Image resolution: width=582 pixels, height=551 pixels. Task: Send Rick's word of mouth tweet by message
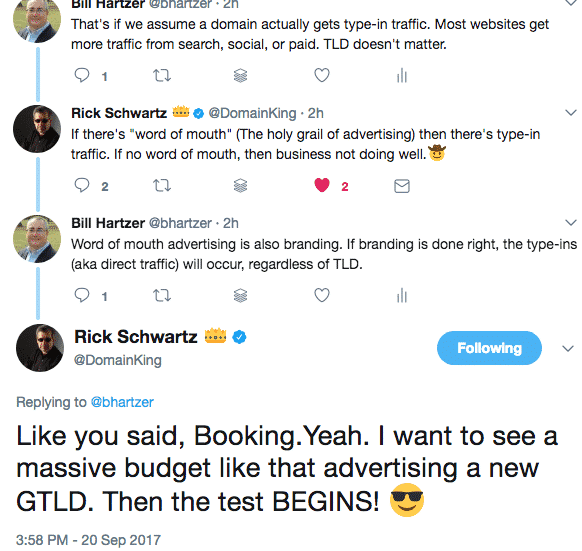point(402,186)
